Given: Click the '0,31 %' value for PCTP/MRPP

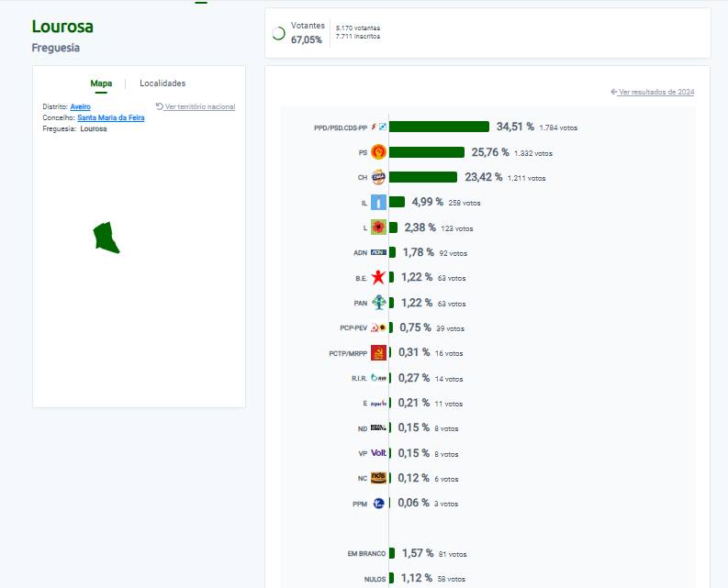Looking at the screenshot, I should click(414, 352).
